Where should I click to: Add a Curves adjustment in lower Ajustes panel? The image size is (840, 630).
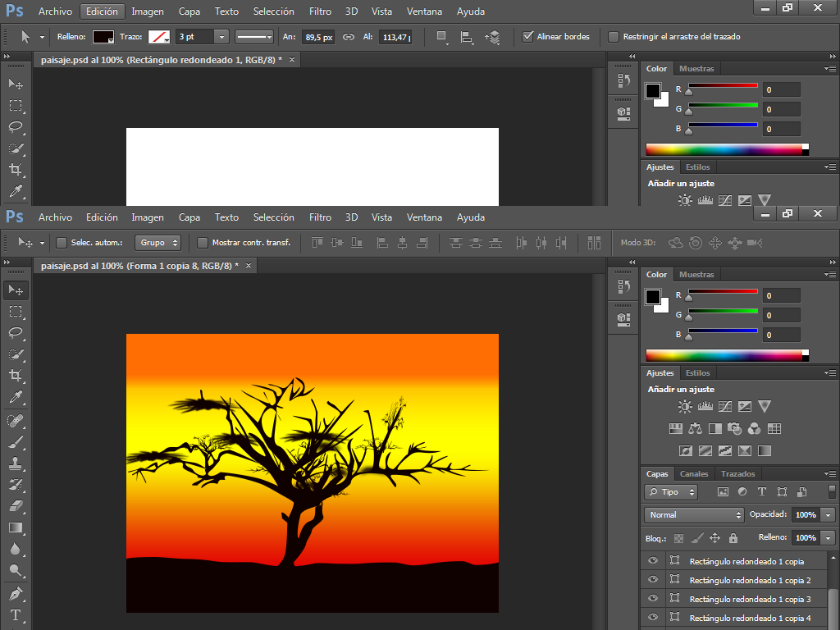tap(725, 407)
